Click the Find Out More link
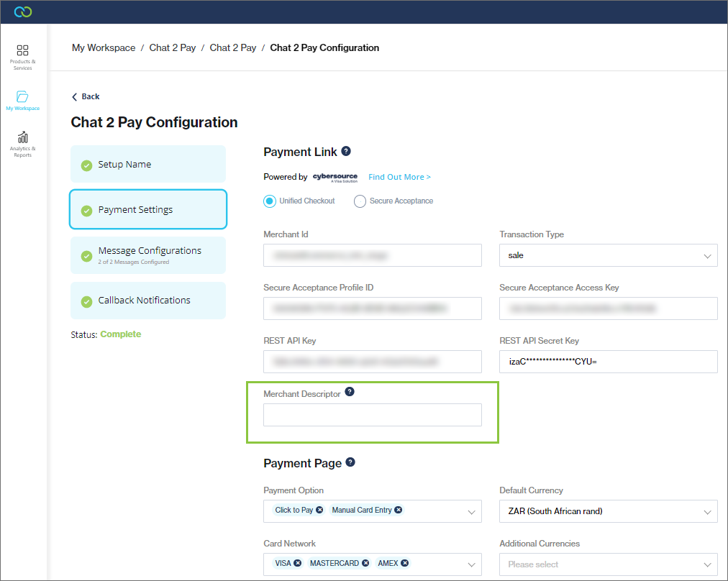The height and width of the screenshot is (581, 728). (x=399, y=177)
